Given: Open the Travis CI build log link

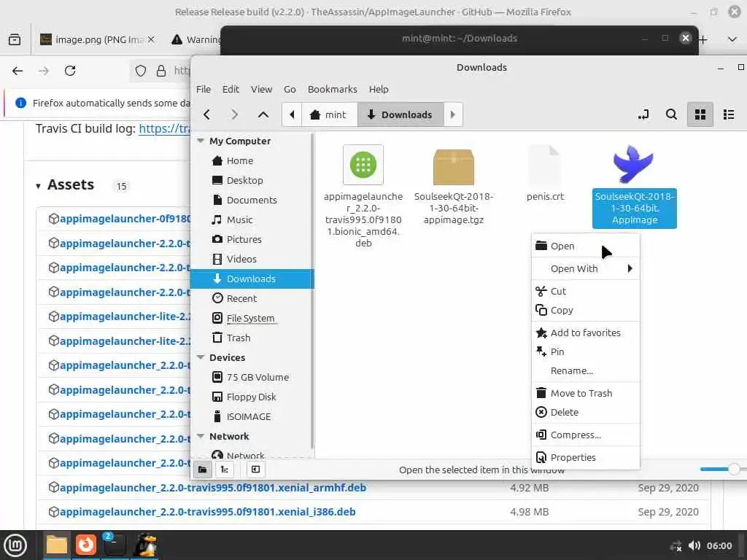Looking at the screenshot, I should pyautogui.click(x=164, y=128).
